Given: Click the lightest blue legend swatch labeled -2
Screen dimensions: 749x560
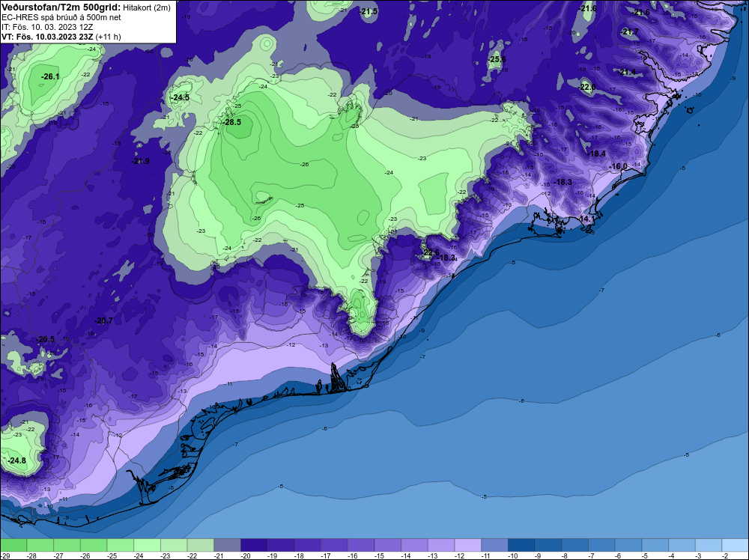Looking at the screenshot, I should click(x=736, y=545).
